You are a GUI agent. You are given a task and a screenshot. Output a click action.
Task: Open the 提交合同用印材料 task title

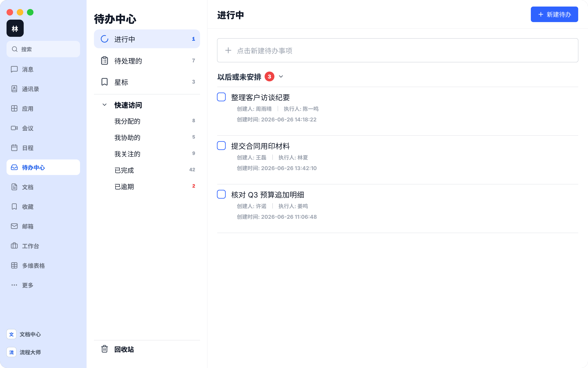[x=260, y=146]
